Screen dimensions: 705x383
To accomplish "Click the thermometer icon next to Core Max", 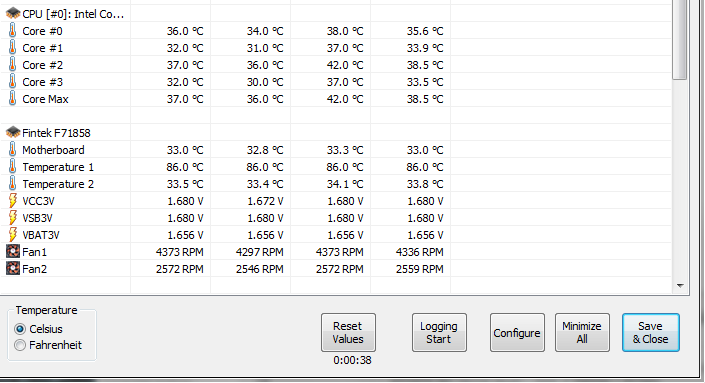I will coord(13,99).
